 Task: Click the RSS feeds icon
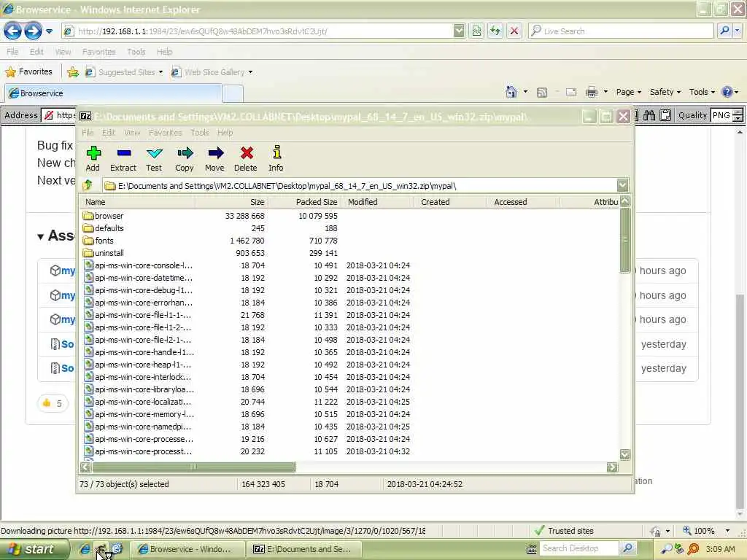542,93
